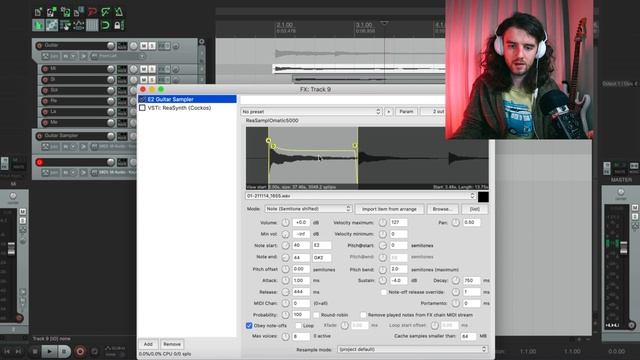
Task: Open the No preset dropdown
Action: (x=311, y=111)
